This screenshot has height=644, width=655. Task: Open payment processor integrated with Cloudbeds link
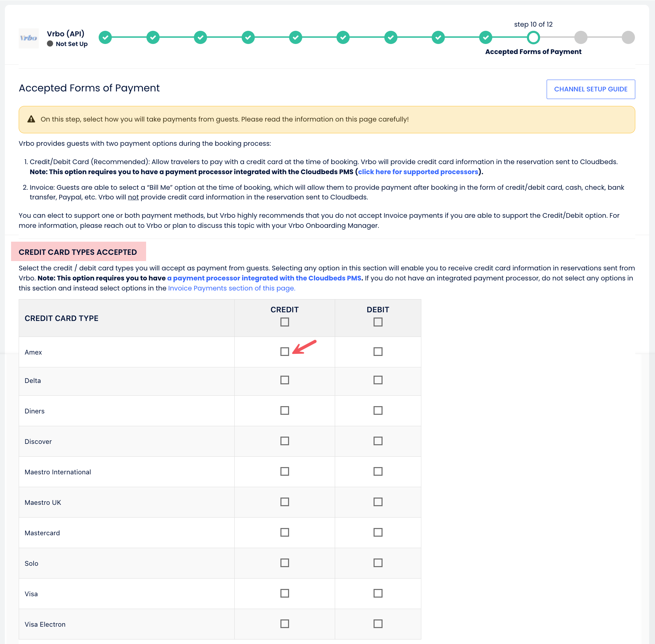(264, 278)
